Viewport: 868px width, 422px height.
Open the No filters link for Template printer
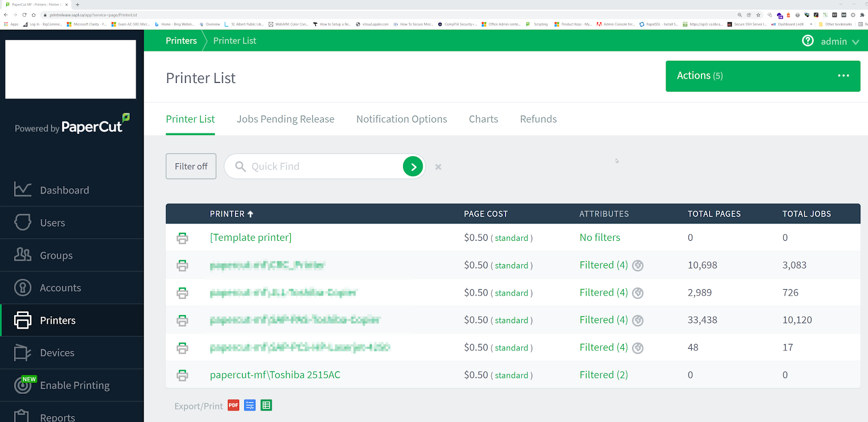[x=599, y=238]
